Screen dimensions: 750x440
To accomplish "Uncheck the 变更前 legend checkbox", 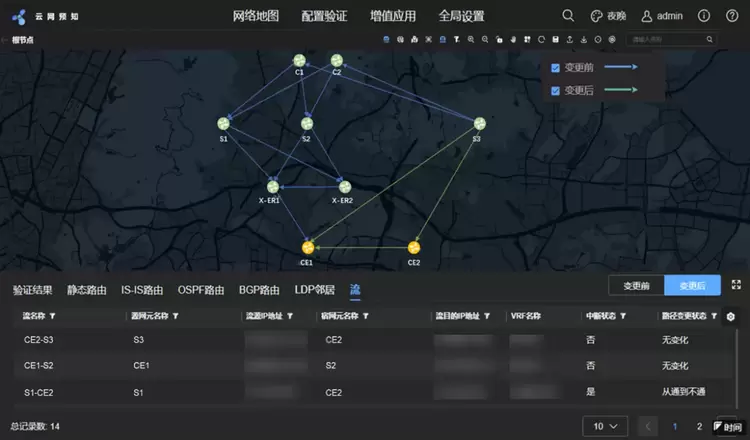I will pyautogui.click(x=556, y=68).
